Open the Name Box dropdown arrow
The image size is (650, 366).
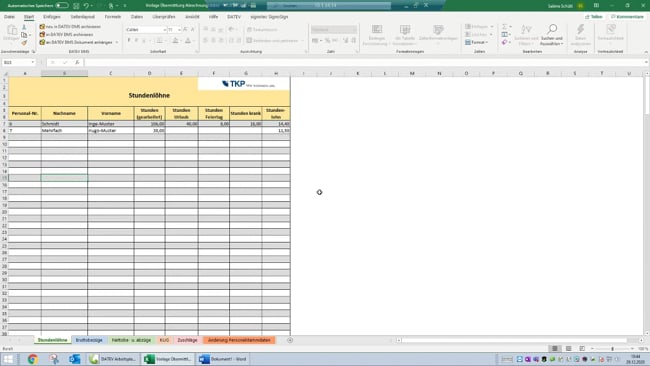33,62
